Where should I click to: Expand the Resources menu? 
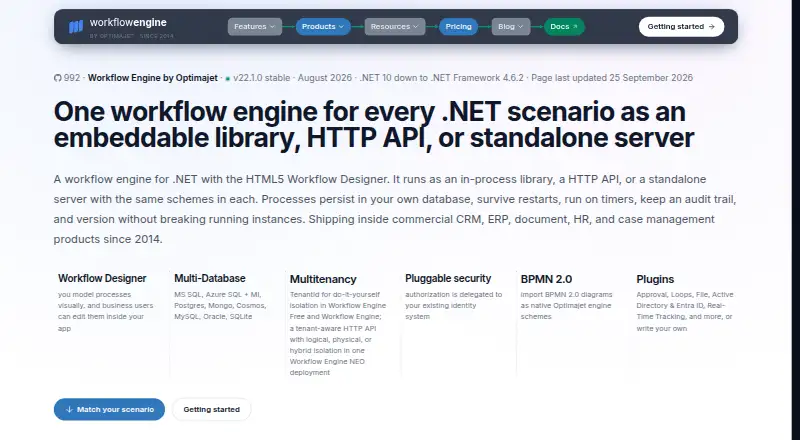pos(394,27)
